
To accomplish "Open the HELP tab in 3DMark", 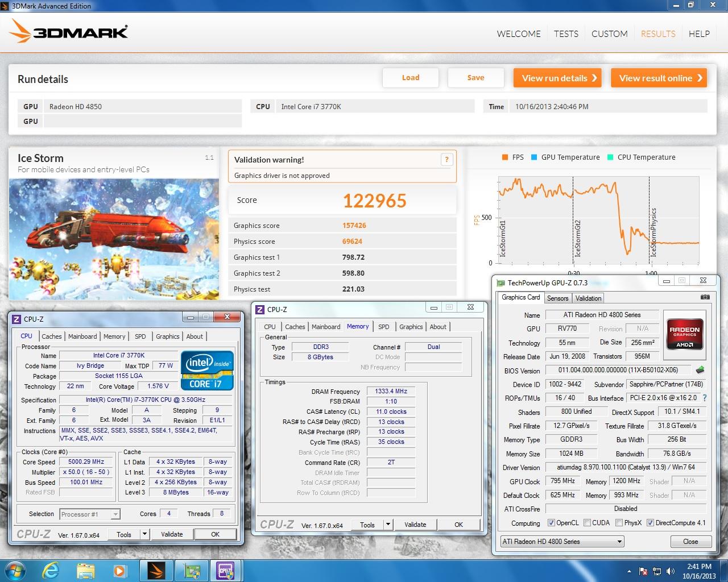I will tap(699, 34).
